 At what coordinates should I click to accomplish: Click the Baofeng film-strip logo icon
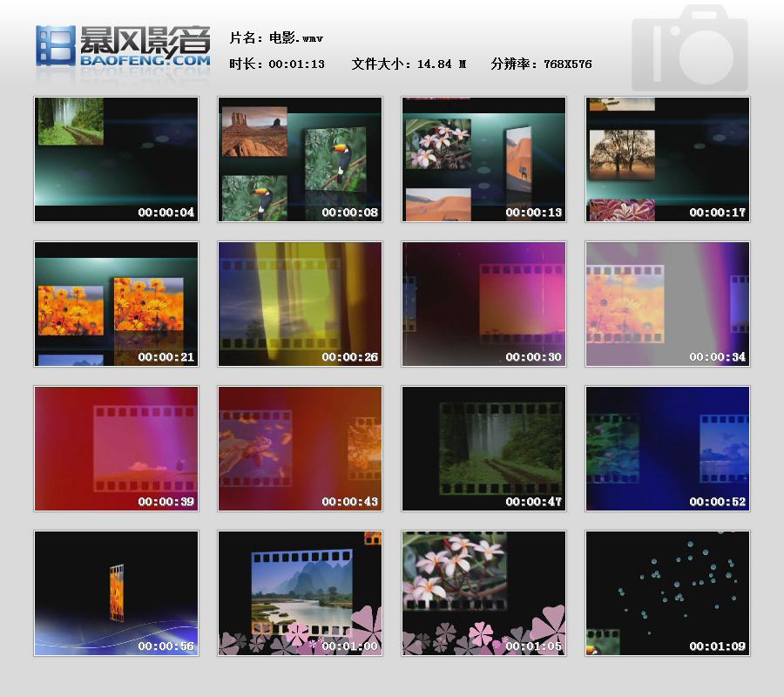55,45
